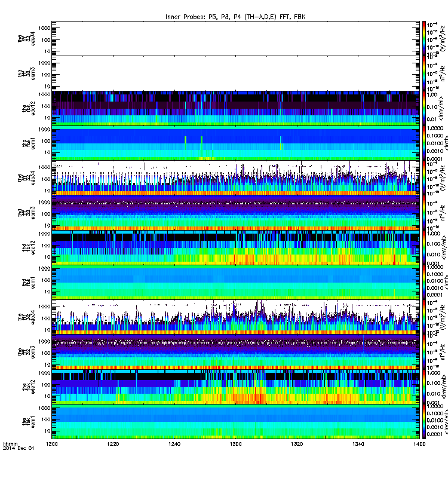Click the 'tha fbk scm1' panel label

click(x=29, y=143)
